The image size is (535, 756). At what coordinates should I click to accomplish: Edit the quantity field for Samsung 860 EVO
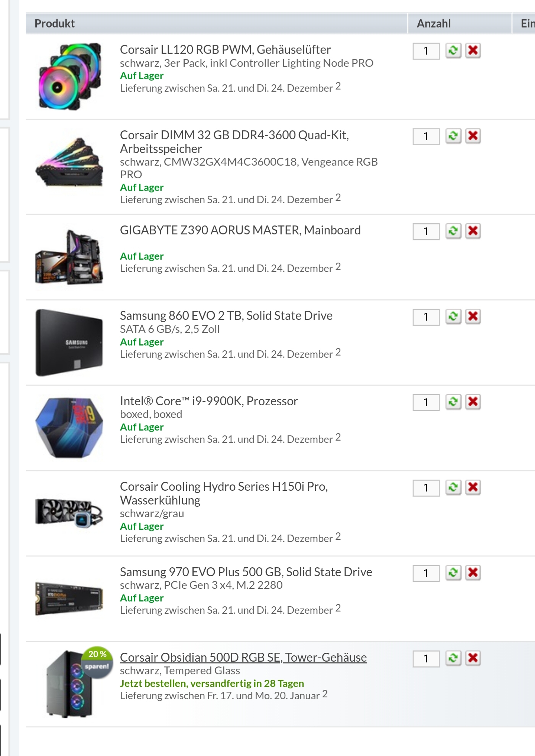pyautogui.click(x=426, y=317)
